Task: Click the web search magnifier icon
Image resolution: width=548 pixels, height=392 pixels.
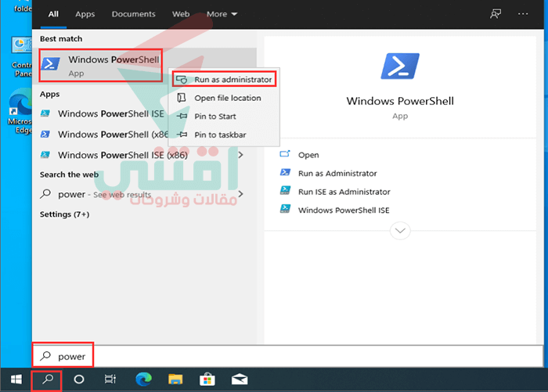Action: click(45, 194)
